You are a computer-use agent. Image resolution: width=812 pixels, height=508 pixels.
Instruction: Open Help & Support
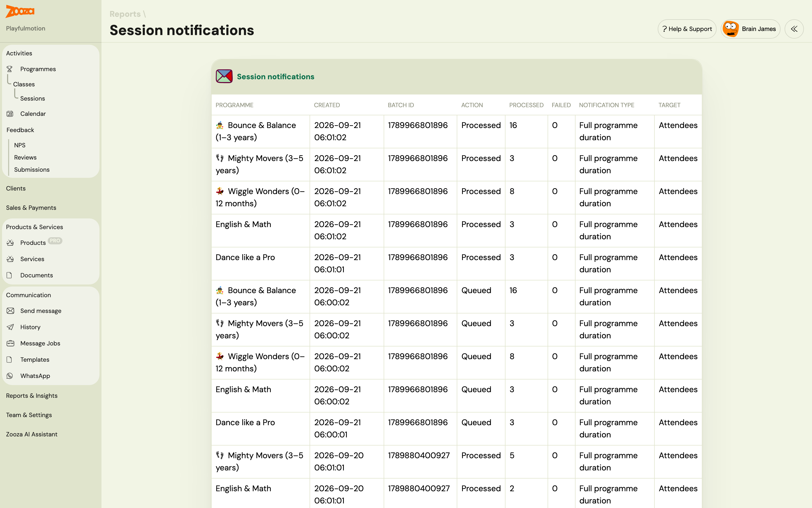pyautogui.click(x=687, y=29)
